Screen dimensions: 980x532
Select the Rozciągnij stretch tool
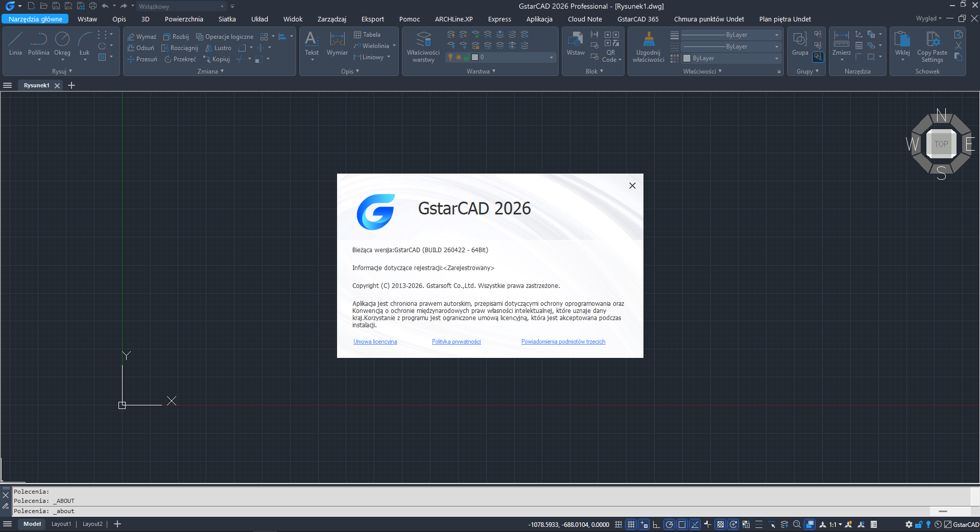point(180,48)
